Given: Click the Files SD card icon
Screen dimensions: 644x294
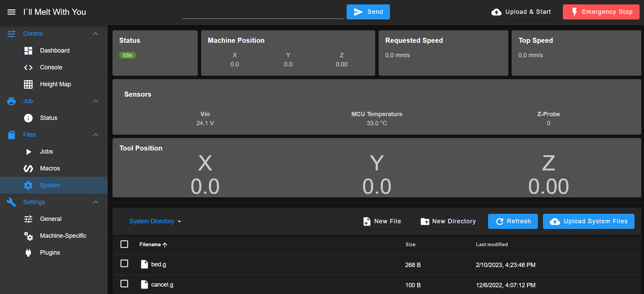Looking at the screenshot, I should (x=11, y=135).
